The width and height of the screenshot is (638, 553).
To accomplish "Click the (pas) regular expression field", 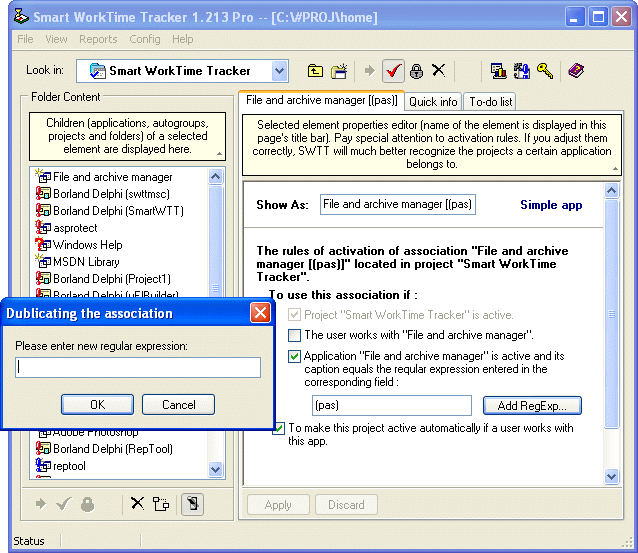I will point(392,405).
